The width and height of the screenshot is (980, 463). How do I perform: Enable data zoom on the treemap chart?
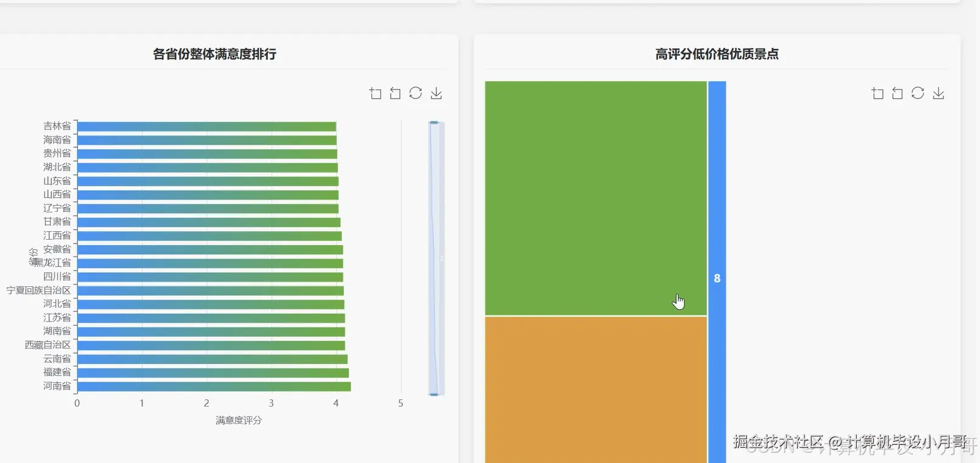877,93
